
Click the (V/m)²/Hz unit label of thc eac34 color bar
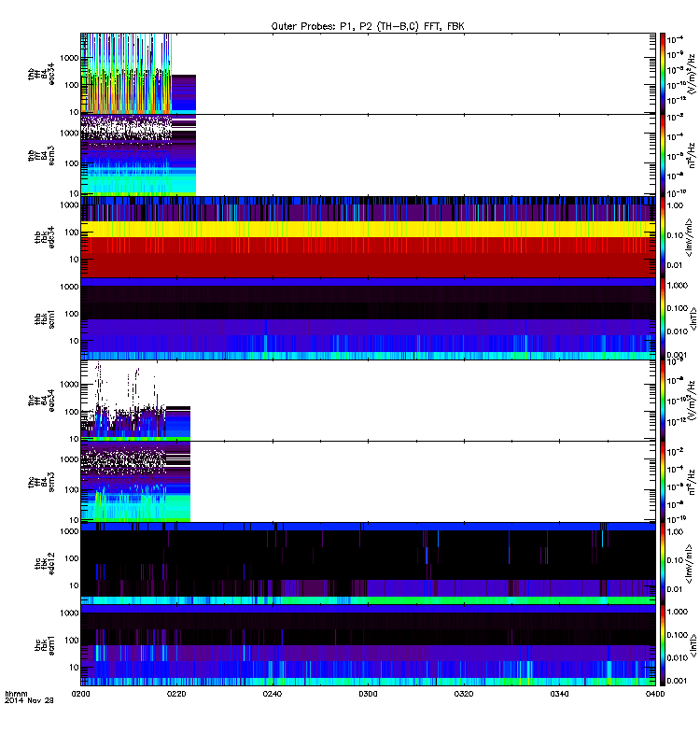(693, 401)
